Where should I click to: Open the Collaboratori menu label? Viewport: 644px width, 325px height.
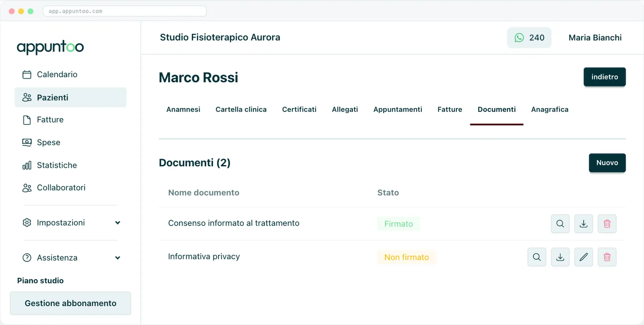61,188
